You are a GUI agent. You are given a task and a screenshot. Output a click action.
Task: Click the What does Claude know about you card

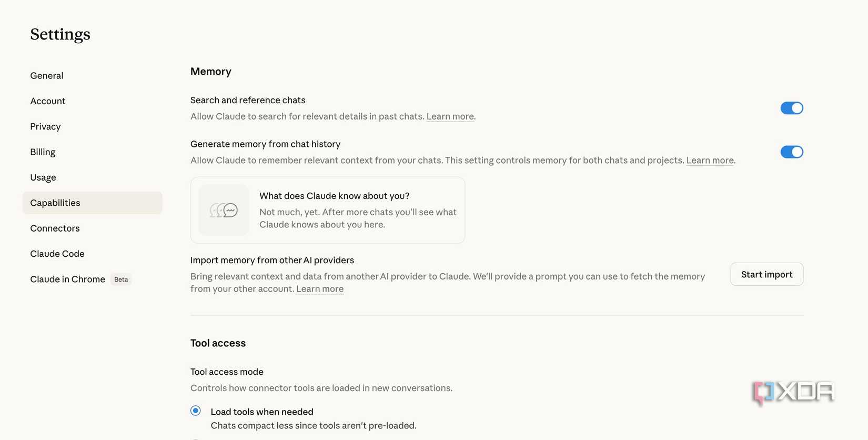pos(327,209)
